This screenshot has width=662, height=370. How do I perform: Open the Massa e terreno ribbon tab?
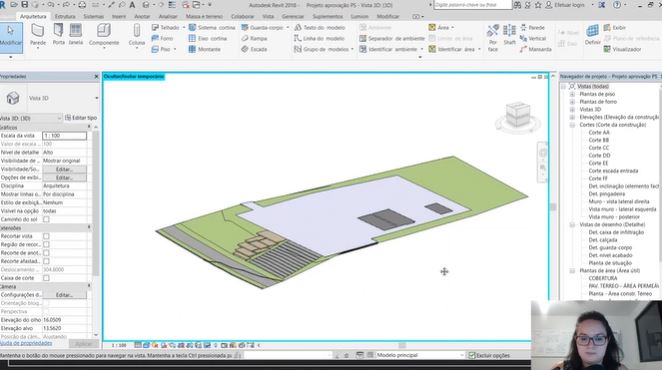pos(204,16)
